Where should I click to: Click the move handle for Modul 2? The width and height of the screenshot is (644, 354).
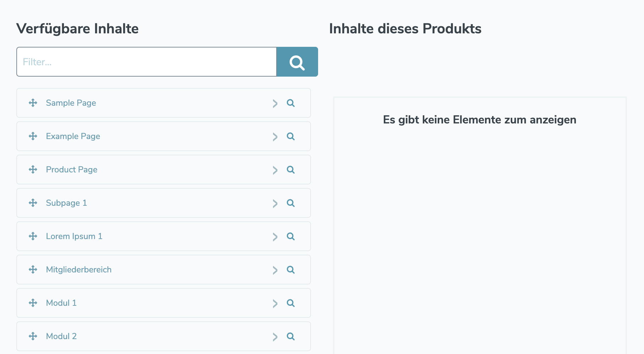click(33, 336)
